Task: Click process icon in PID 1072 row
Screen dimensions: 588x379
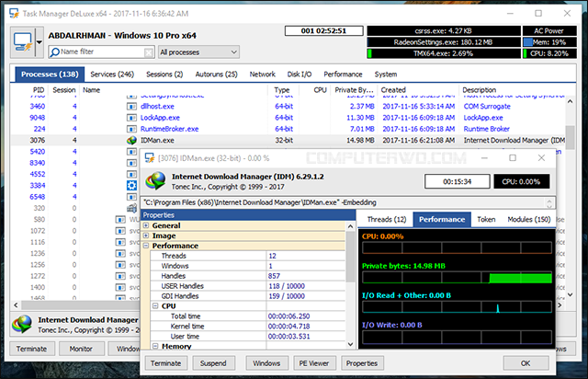Action: click(120, 231)
